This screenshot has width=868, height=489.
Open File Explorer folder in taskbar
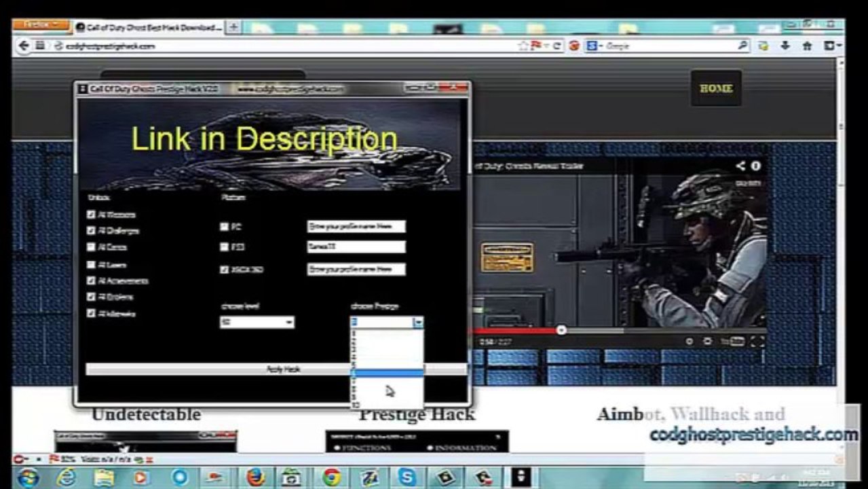point(104,477)
